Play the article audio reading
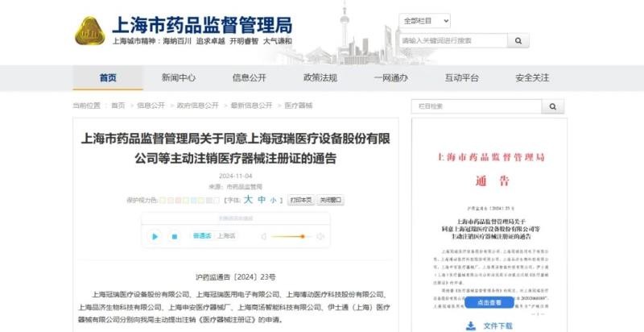The height and width of the screenshot is (332, 644). [x=155, y=236]
